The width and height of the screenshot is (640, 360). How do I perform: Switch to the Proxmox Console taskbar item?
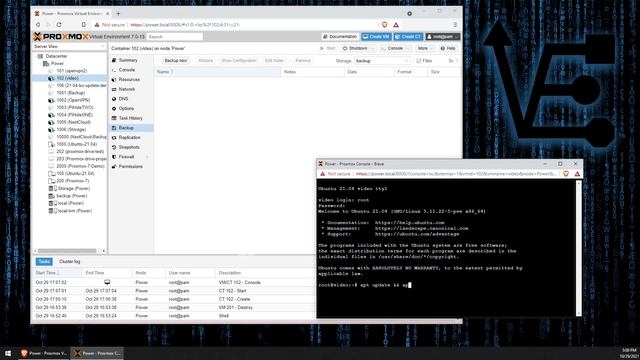coord(97,353)
